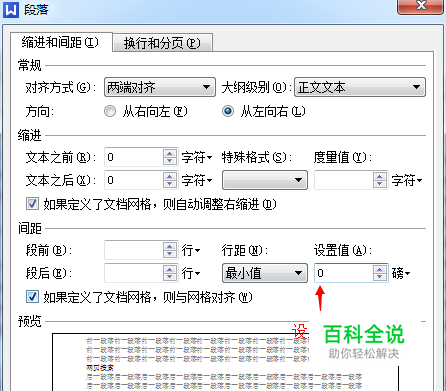Screen dimensions: 446x391
Task: Click the 文本之前 indent input field
Action: [x=134, y=157]
